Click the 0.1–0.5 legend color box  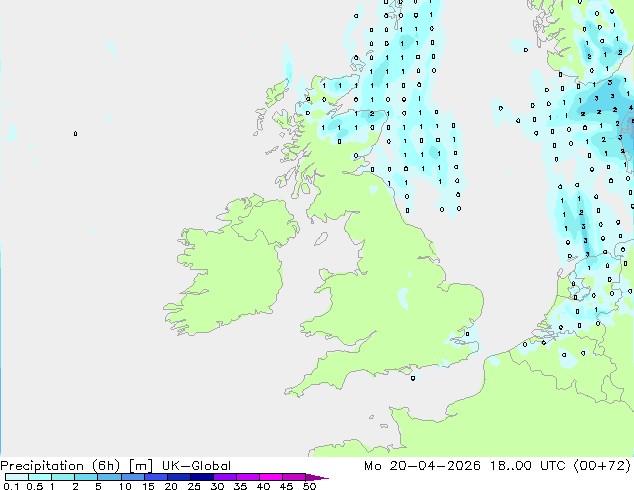(17, 477)
